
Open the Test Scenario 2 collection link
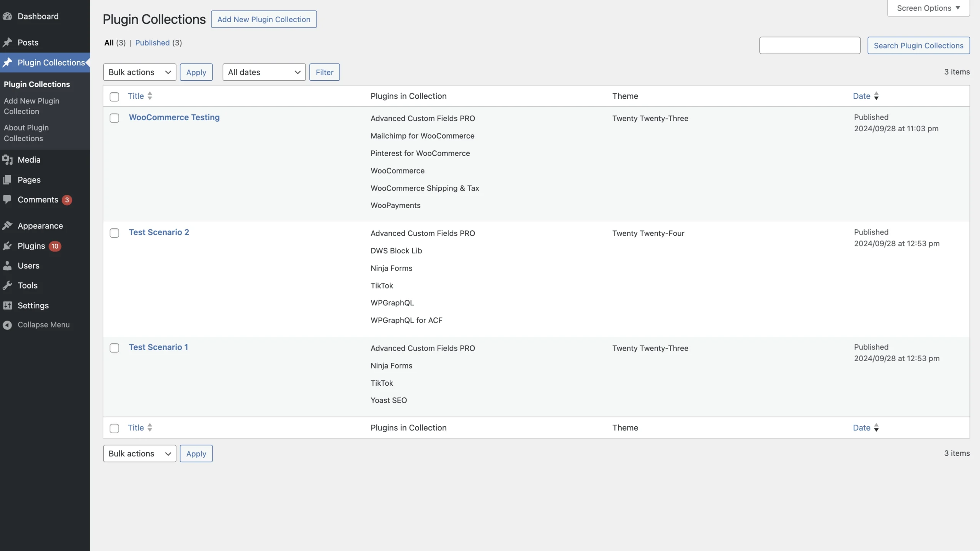coord(159,232)
